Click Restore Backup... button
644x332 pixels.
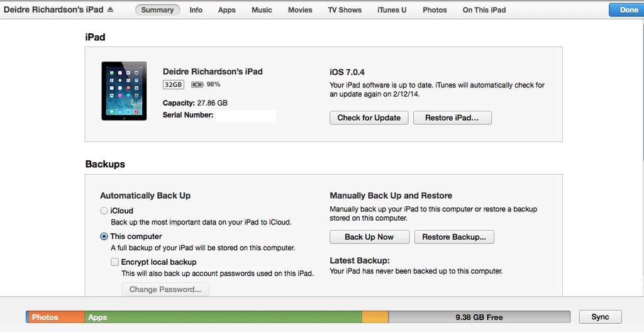tap(454, 237)
